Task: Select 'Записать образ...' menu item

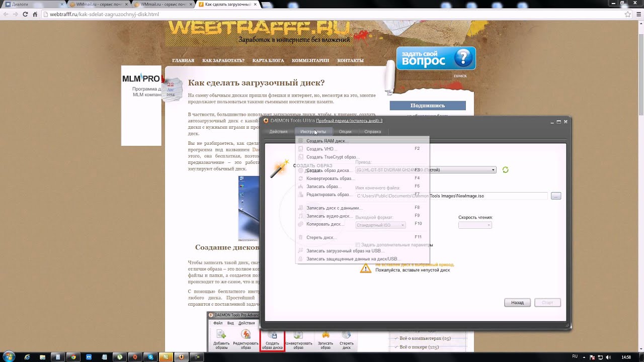Action: pyautogui.click(x=362, y=187)
